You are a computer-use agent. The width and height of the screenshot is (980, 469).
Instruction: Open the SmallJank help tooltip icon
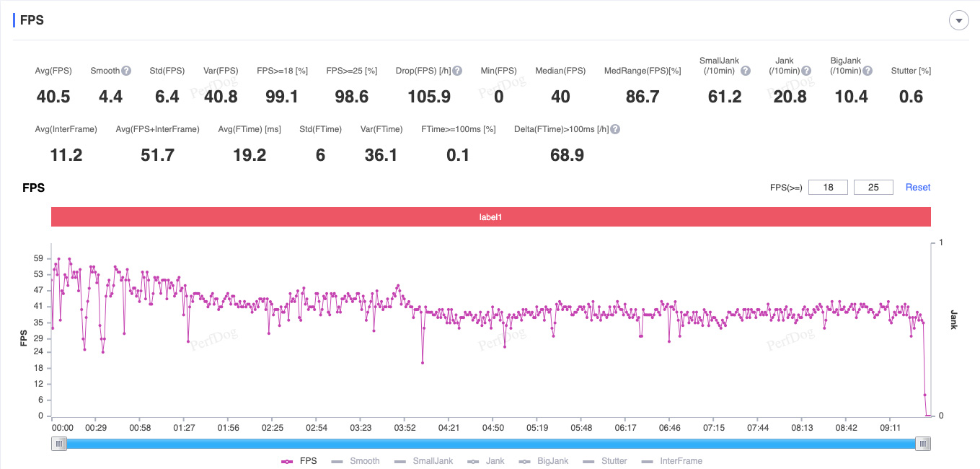pos(746,71)
